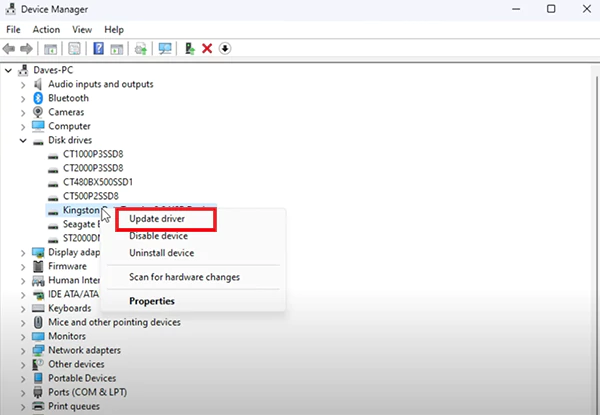
Task: Open the blue Help question-mark toolbar icon
Action: pyautogui.click(x=98, y=49)
